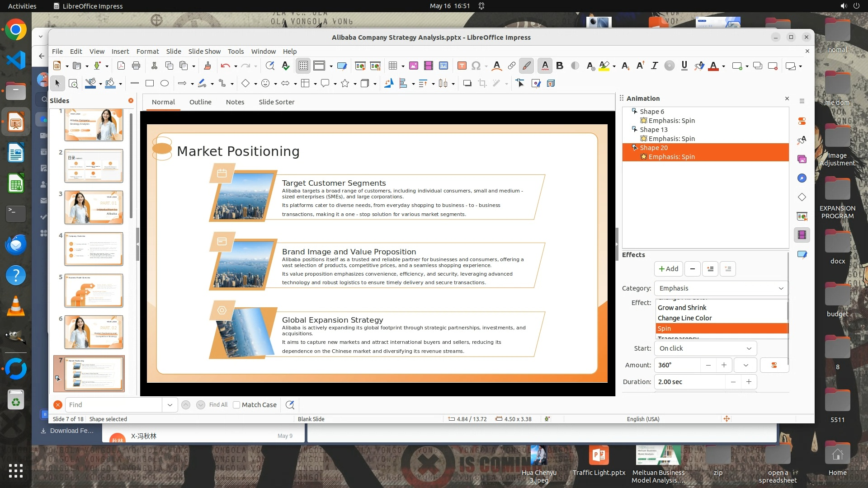This screenshot has height=488, width=868.
Task: Toggle the Highlighting Color button
Action: tap(604, 66)
